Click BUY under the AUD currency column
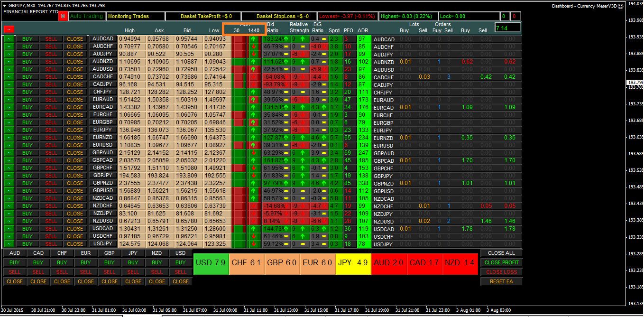Viewport: 644px width, 317px height. (x=15, y=262)
